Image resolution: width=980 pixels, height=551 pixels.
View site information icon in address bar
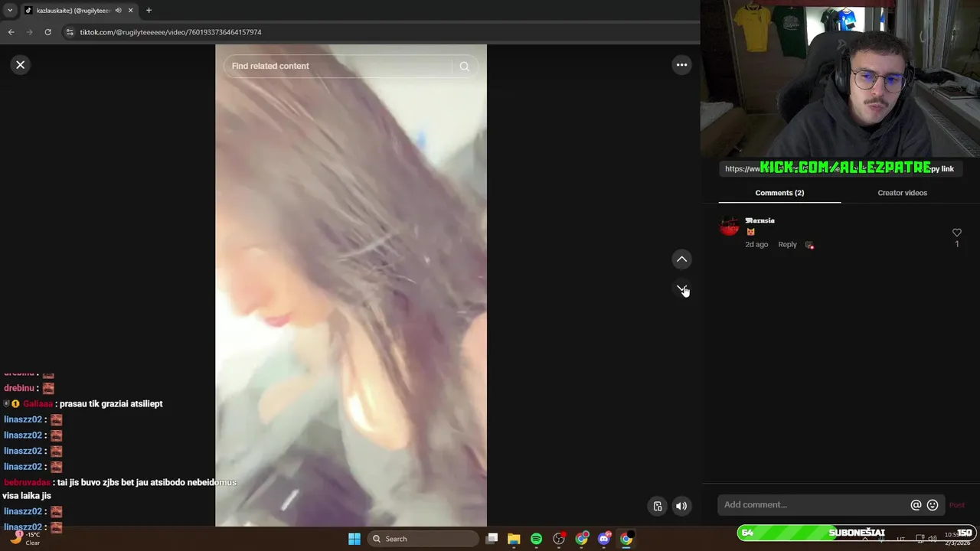click(x=70, y=32)
